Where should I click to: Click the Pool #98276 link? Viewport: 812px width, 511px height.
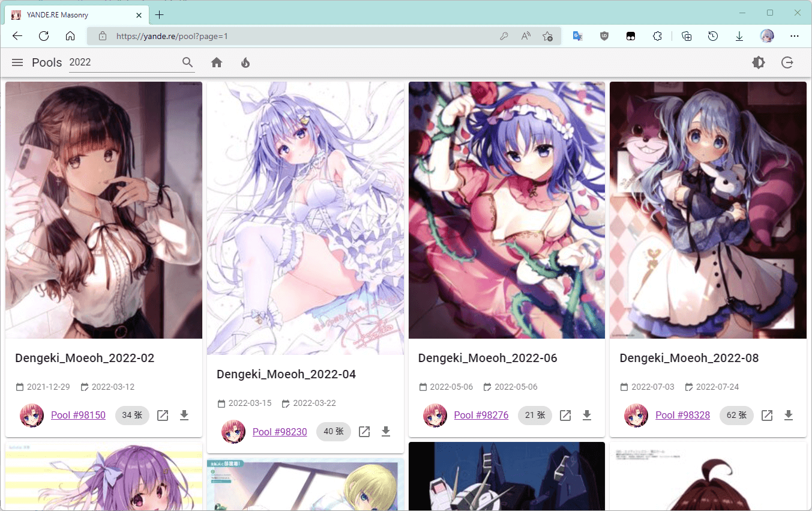[481, 415]
